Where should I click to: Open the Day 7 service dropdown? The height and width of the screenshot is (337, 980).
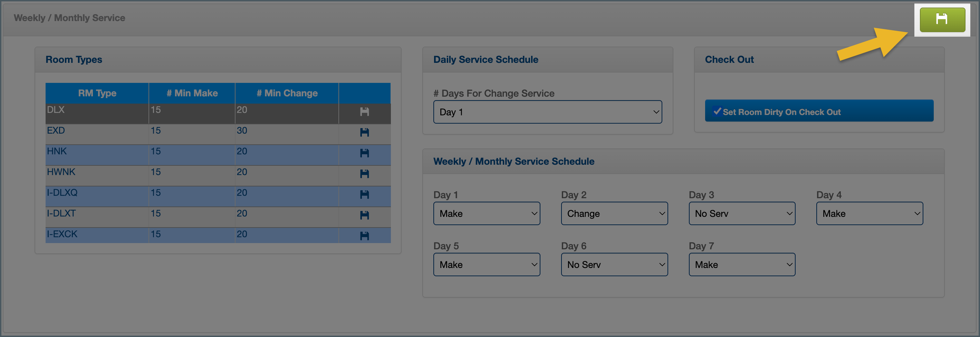click(741, 265)
